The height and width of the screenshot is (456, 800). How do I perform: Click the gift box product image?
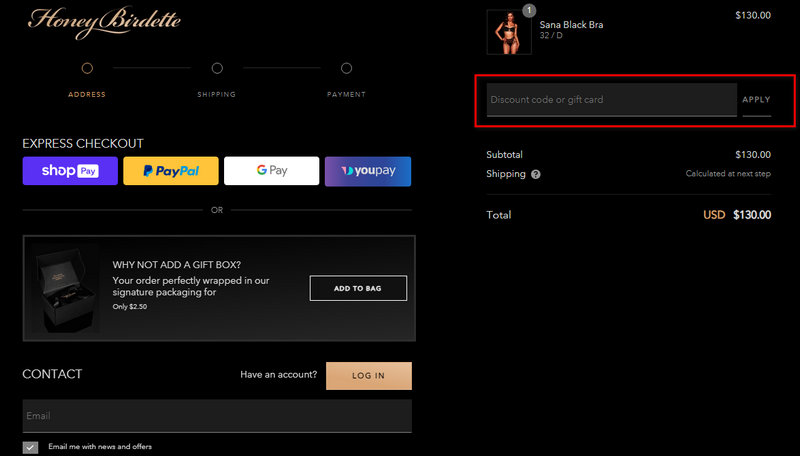(x=65, y=288)
